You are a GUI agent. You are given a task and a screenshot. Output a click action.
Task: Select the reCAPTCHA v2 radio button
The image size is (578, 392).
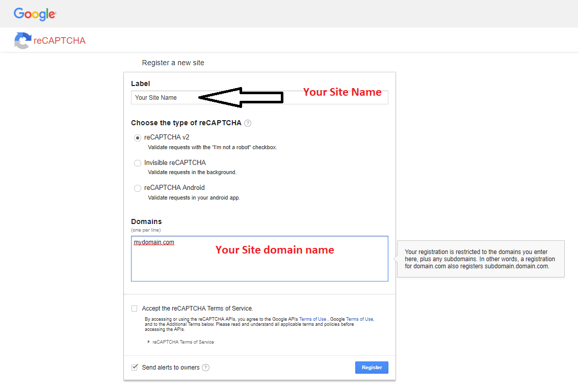coord(138,137)
